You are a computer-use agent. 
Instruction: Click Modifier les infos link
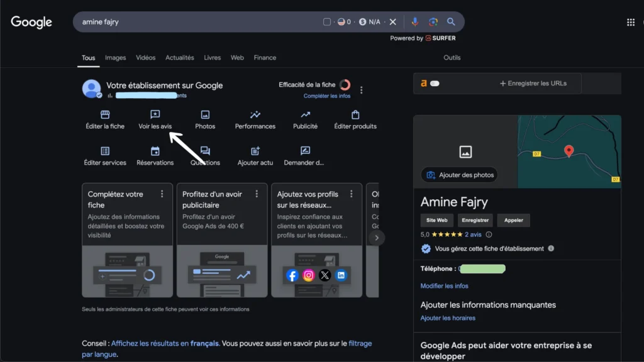(x=445, y=286)
